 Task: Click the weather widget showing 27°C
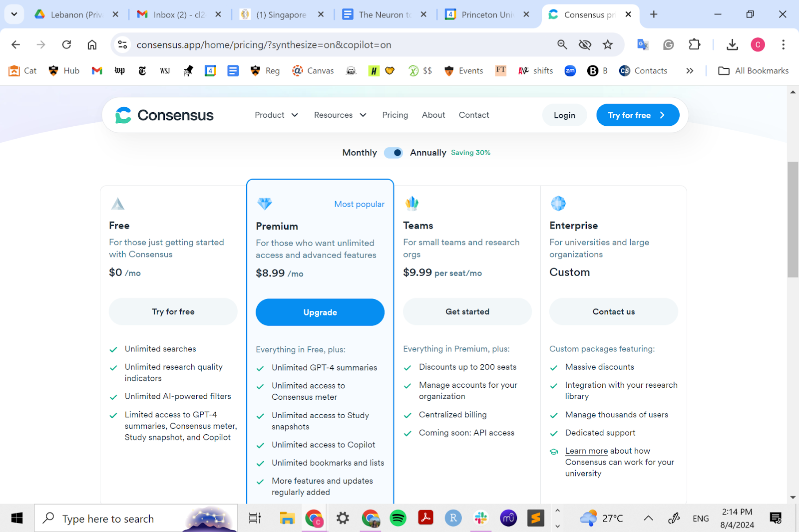tap(601, 518)
